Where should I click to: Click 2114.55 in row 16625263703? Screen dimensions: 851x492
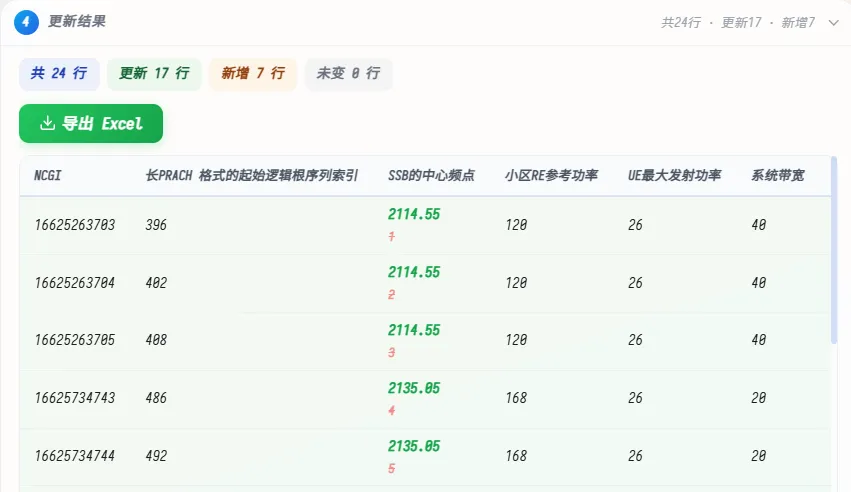tap(414, 214)
